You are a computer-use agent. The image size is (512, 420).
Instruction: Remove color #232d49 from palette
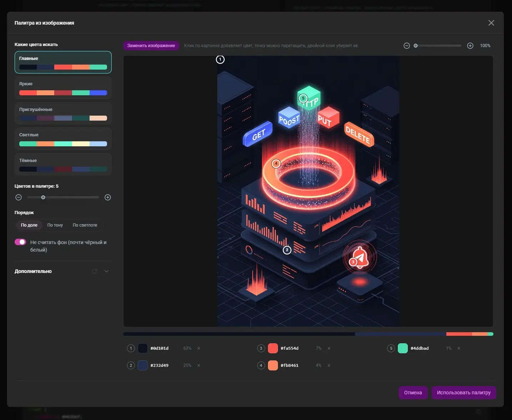[199, 365]
